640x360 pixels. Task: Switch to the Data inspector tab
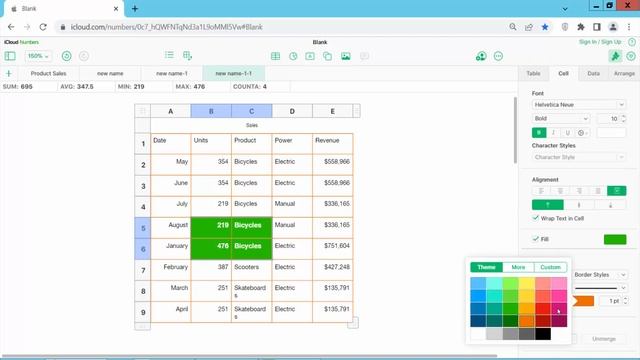click(593, 73)
